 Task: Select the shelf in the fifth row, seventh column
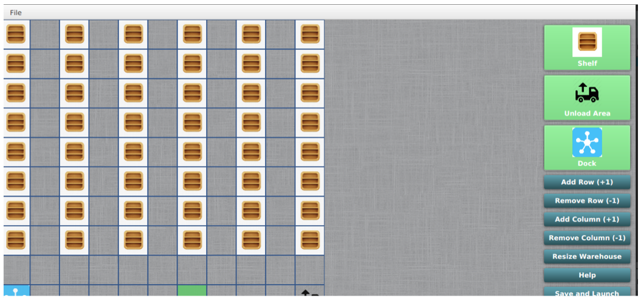[192, 152]
